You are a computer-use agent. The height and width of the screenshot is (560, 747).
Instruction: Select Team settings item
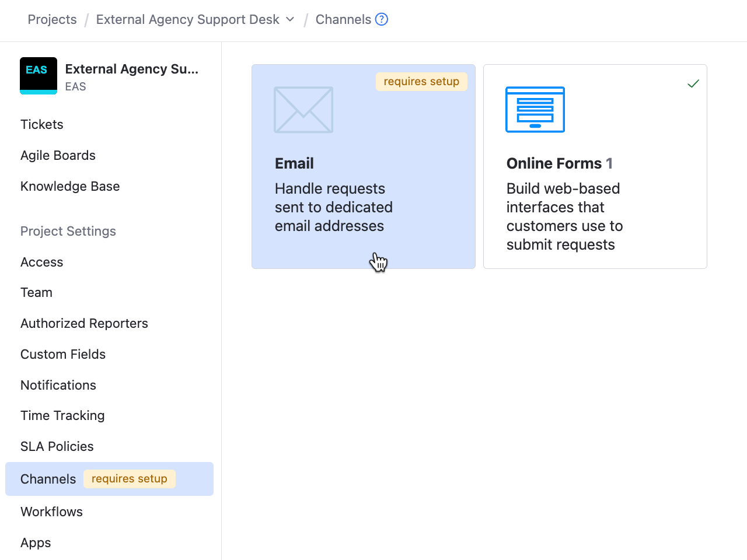(x=36, y=292)
